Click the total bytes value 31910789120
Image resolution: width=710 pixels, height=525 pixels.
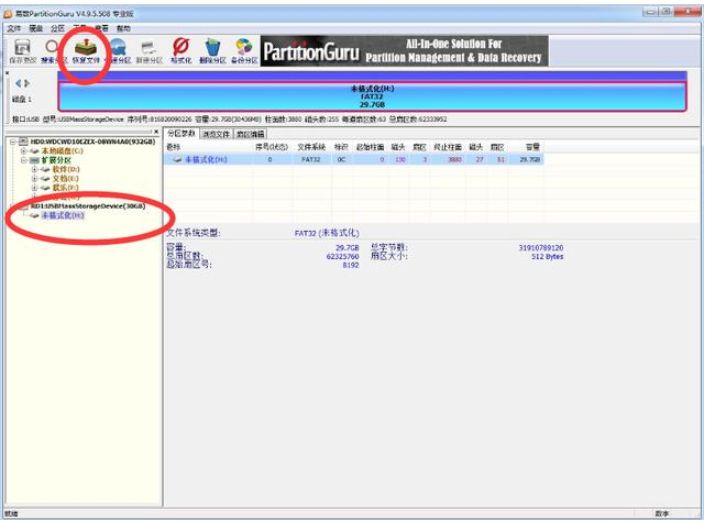(541, 248)
